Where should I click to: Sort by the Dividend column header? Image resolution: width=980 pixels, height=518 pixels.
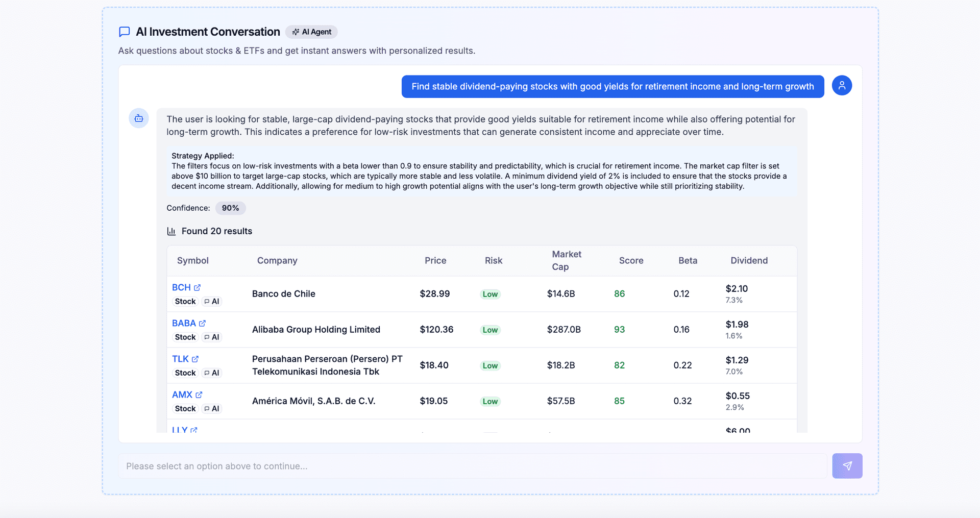click(749, 260)
